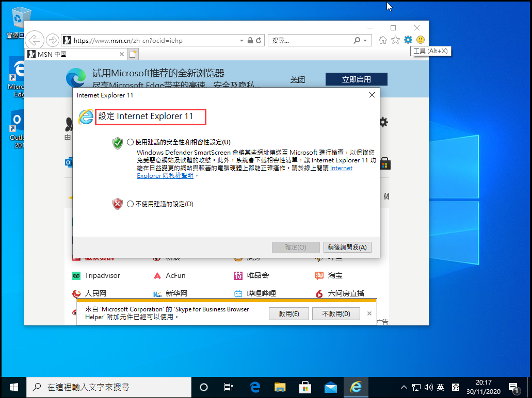Screen dimensions: 532x398
Task: Open Task View on the taskbar
Action: coord(229,387)
